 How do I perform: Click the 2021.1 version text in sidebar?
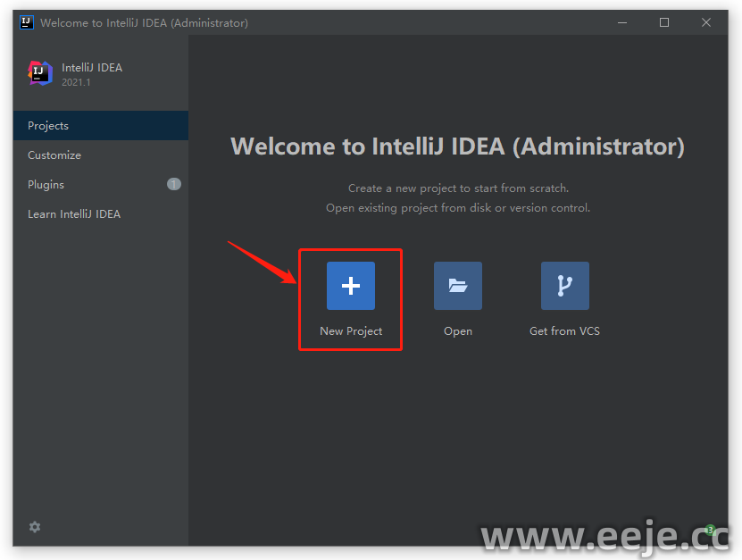(76, 82)
